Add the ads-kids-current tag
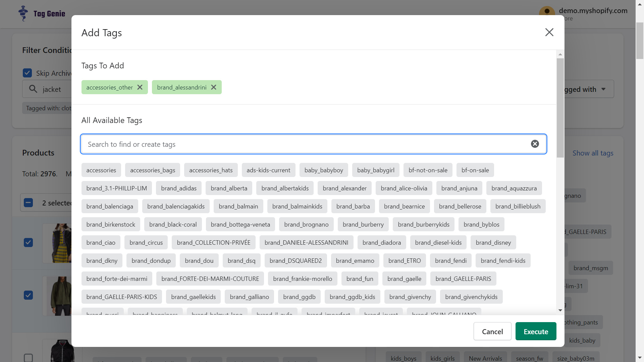Screen dimensions: 644x362 (x=268, y=170)
